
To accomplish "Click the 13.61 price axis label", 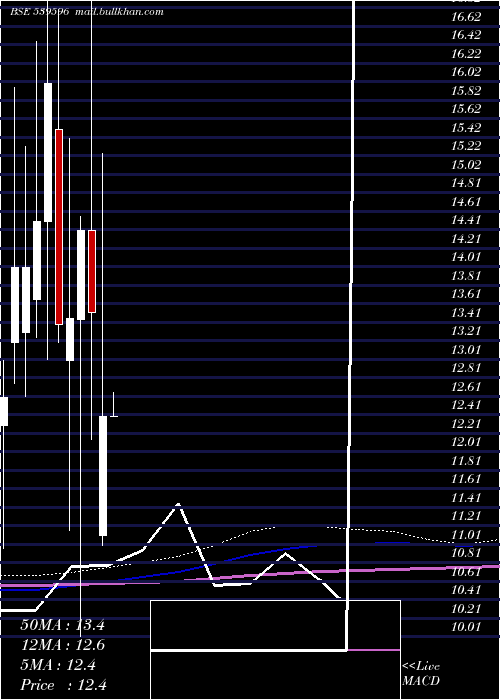I will [467, 294].
